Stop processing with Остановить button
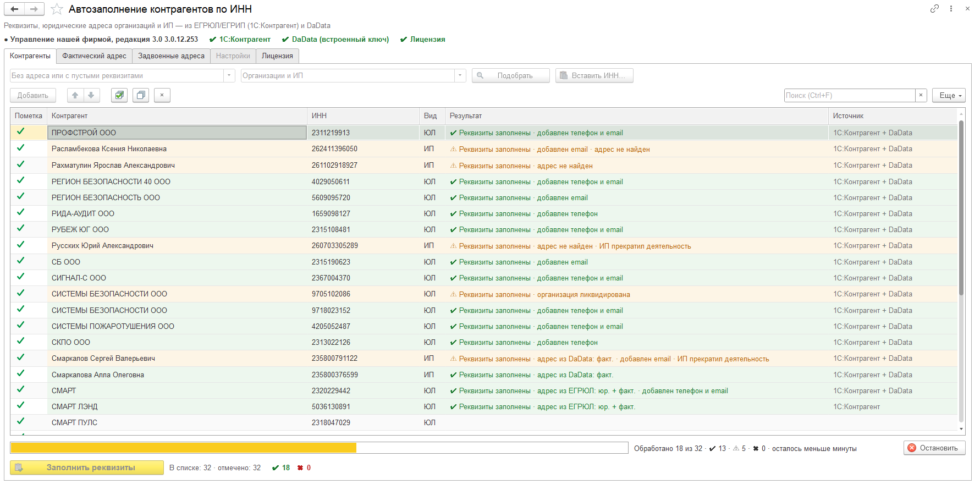Image resolution: width=980 pixels, height=484 pixels. (x=933, y=448)
